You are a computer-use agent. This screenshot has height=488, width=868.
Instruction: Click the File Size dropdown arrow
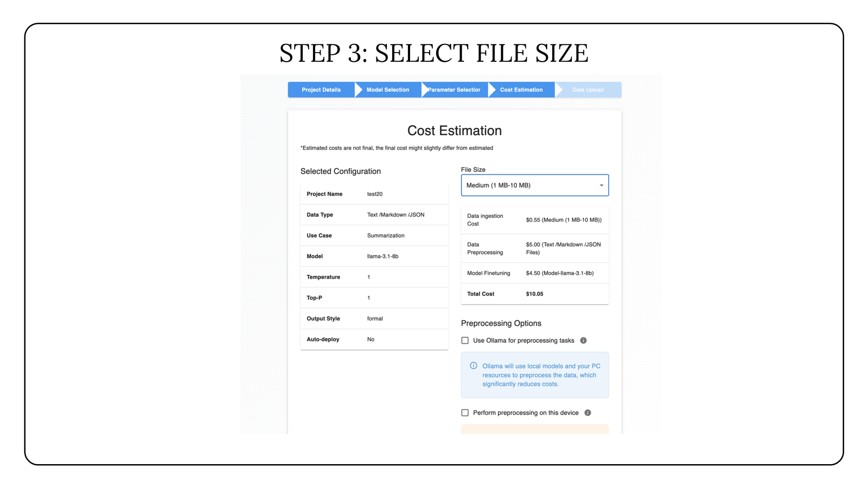(x=601, y=185)
